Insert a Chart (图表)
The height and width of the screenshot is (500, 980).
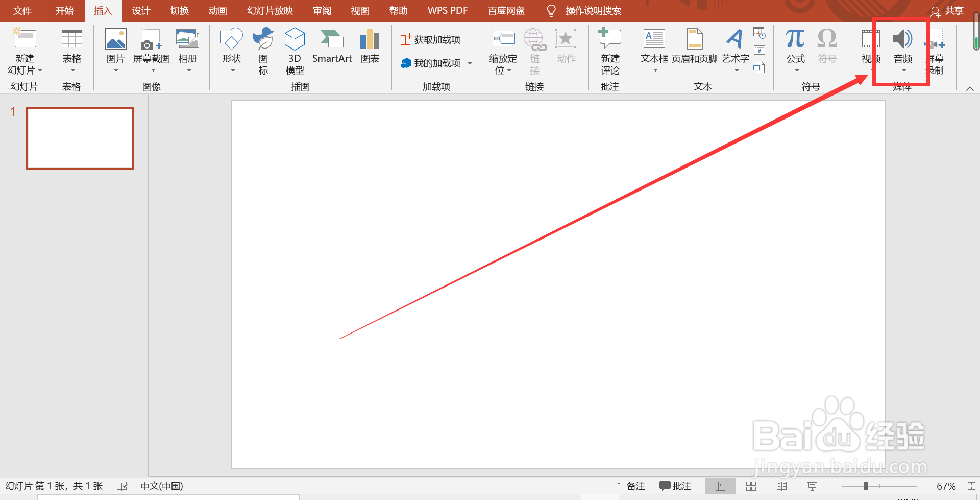tap(370, 46)
